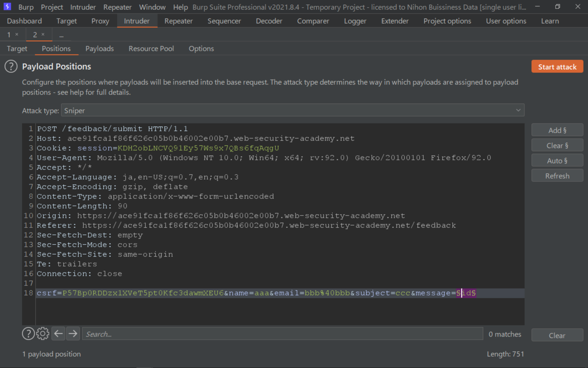Switch to the Repeater main tab

pyautogui.click(x=178, y=21)
